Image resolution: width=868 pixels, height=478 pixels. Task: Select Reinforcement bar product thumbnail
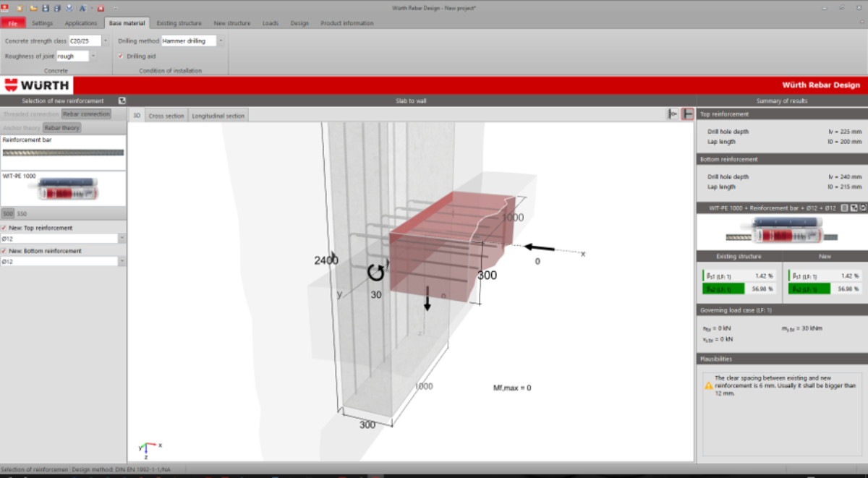[63, 153]
